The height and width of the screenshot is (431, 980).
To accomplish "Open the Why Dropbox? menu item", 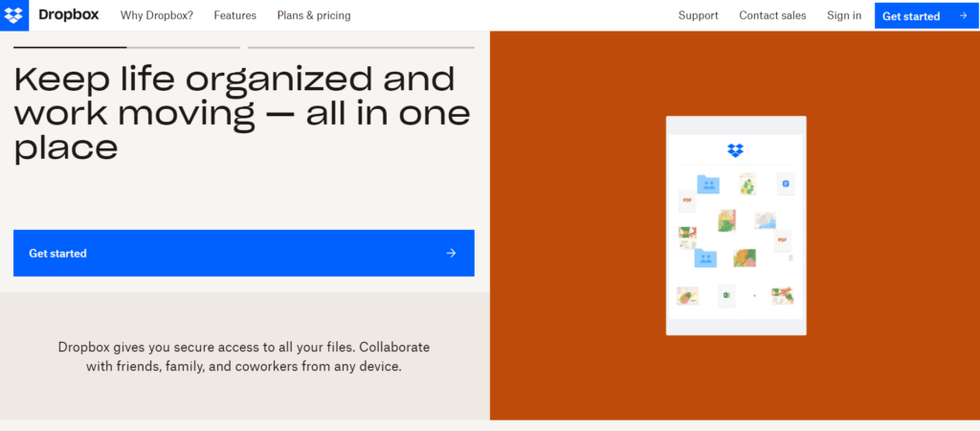I will coord(157,15).
